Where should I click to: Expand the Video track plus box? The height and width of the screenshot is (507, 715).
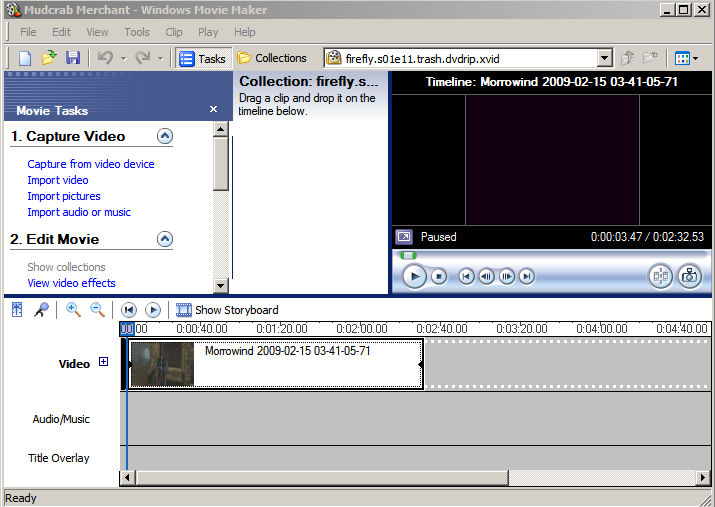pyautogui.click(x=103, y=363)
